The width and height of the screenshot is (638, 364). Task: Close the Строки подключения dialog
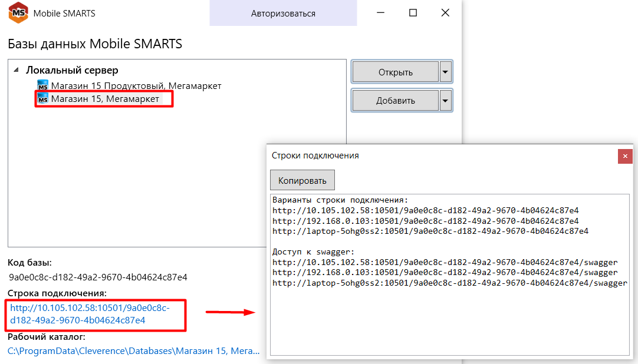pyautogui.click(x=625, y=156)
